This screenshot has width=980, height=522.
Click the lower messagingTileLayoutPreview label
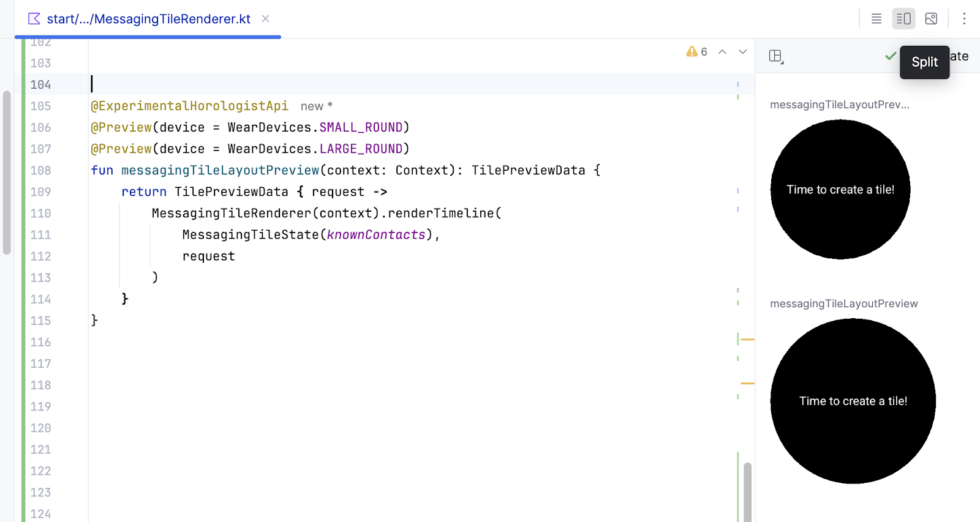843,304
